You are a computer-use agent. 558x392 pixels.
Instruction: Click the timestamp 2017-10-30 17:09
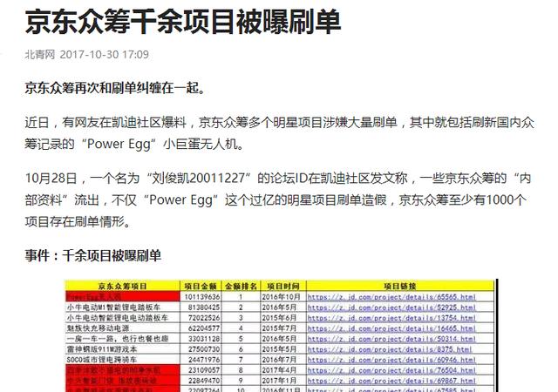[105, 54]
